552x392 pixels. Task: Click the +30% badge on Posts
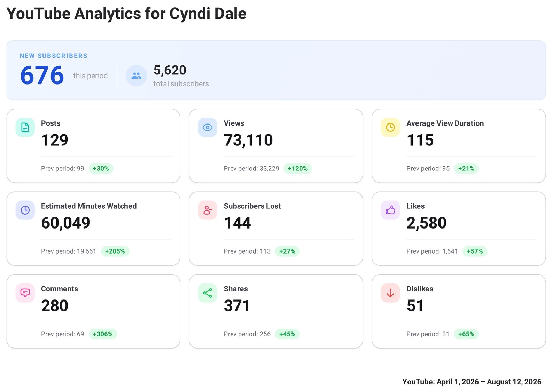coord(101,168)
